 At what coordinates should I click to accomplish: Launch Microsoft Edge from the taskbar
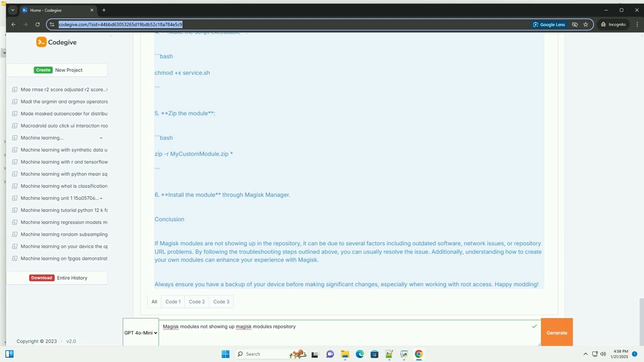(360, 354)
